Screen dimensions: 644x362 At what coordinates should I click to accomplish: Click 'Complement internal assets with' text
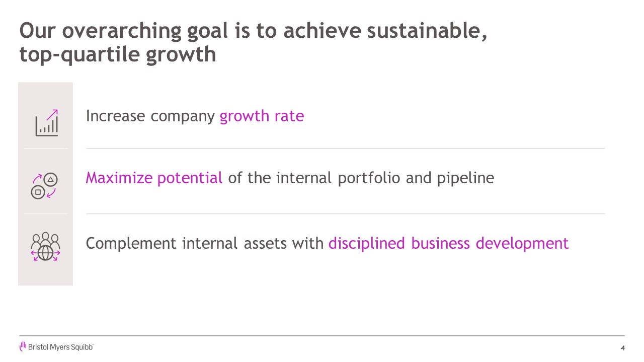point(205,243)
